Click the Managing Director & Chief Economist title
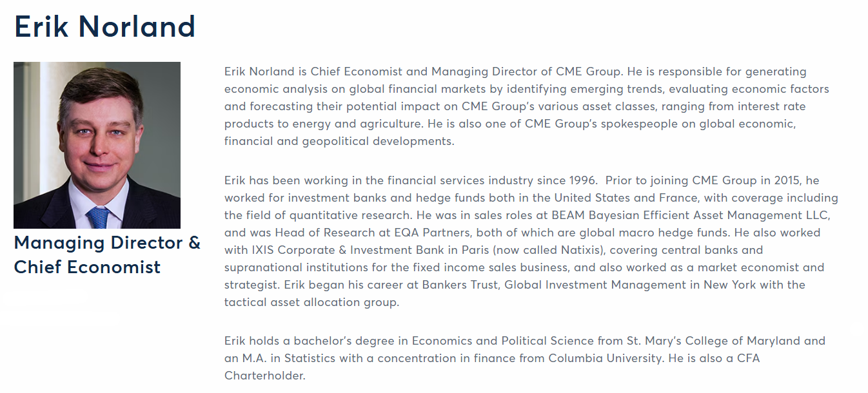Image resolution: width=868 pixels, height=393 pixels. [x=107, y=254]
